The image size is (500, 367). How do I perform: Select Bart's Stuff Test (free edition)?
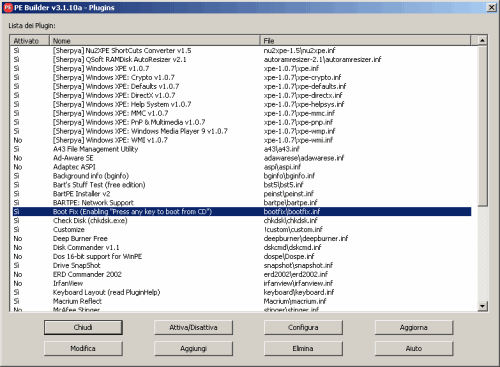pos(242,185)
